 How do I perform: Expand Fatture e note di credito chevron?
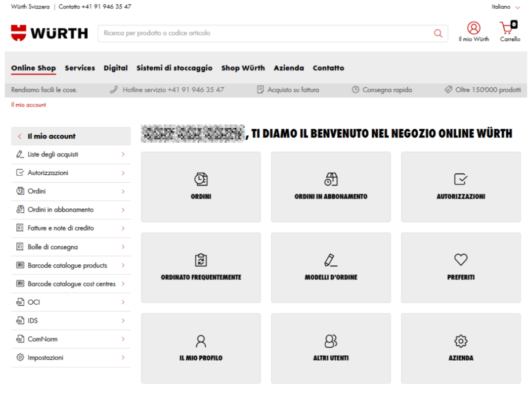pos(123,228)
